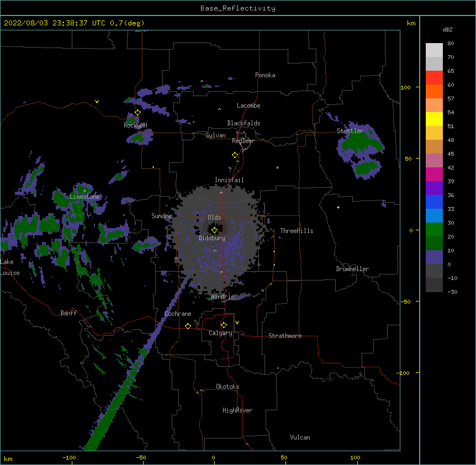Click the yellow diamond marker above RockyMH
The width and height of the screenshot is (476, 465).
[137, 113]
